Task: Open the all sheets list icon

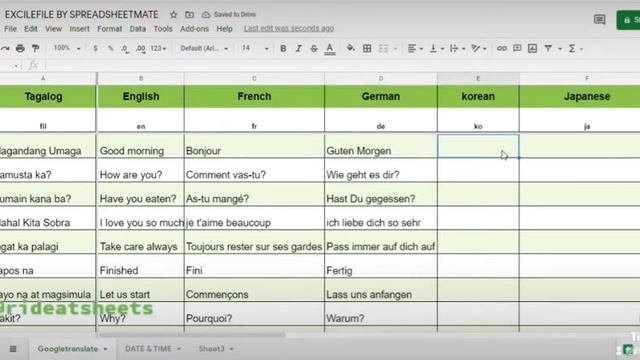Action: point(13,349)
